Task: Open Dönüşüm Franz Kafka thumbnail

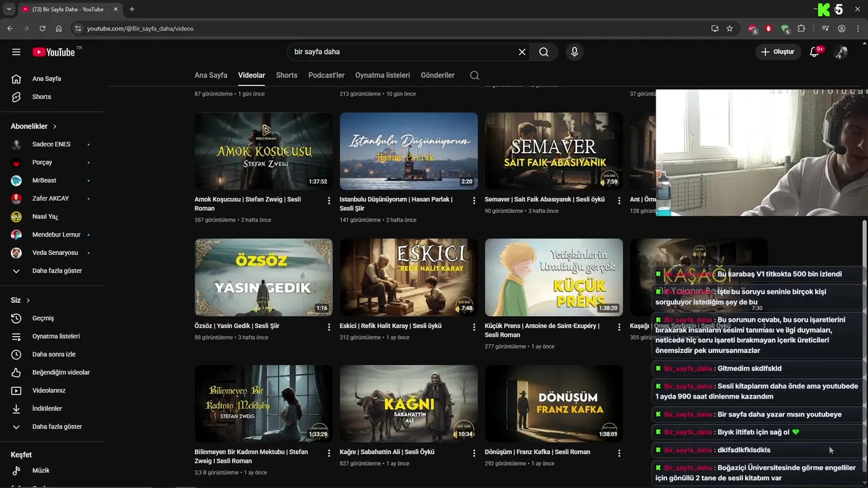Action: pos(554,404)
